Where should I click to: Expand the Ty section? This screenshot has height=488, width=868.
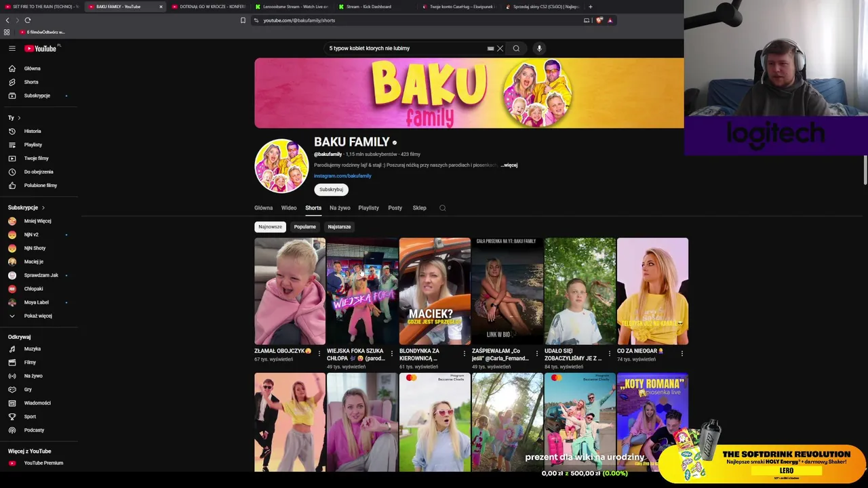click(14, 117)
